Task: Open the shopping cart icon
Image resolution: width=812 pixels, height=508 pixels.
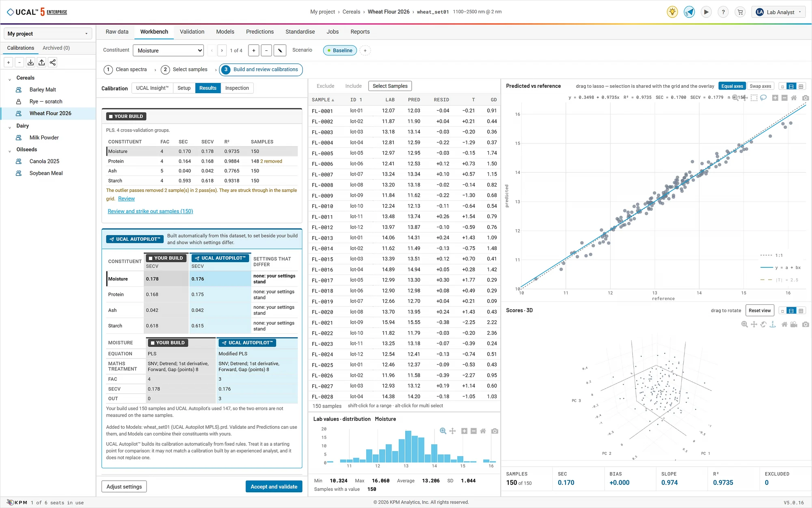Action: pyautogui.click(x=740, y=12)
